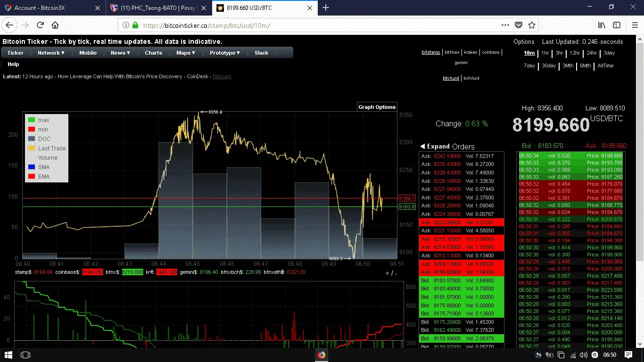Toggle the max series in chart legend
This screenshot has width=644, height=362.
[x=32, y=120]
